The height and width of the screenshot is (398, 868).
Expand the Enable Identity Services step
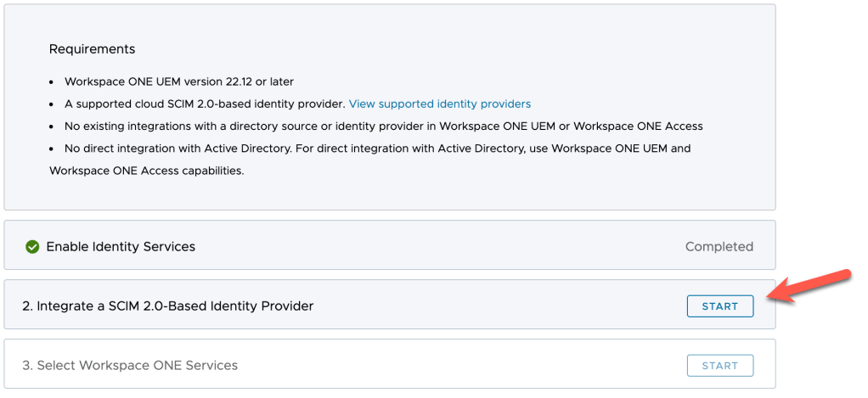121,247
